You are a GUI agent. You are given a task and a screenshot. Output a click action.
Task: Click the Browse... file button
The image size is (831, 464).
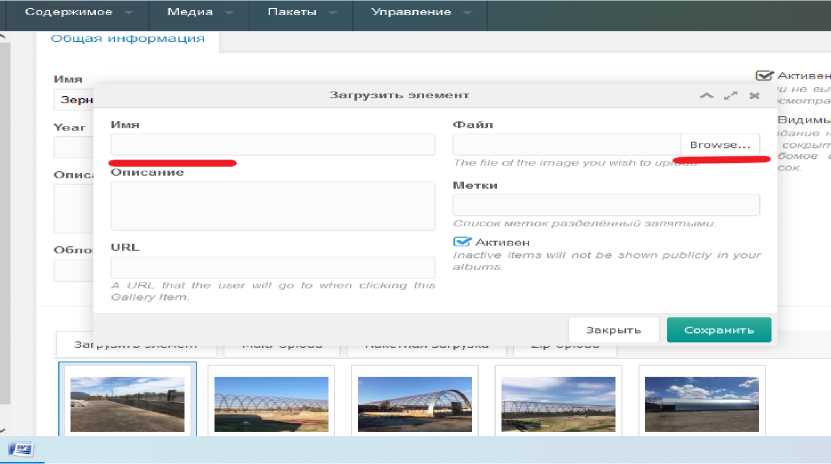[x=720, y=145]
